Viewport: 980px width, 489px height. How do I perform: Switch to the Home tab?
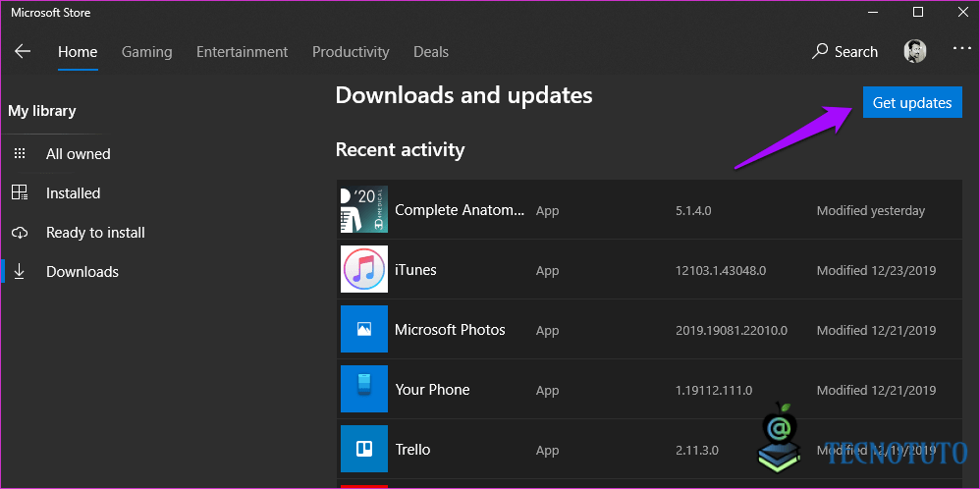(x=78, y=52)
